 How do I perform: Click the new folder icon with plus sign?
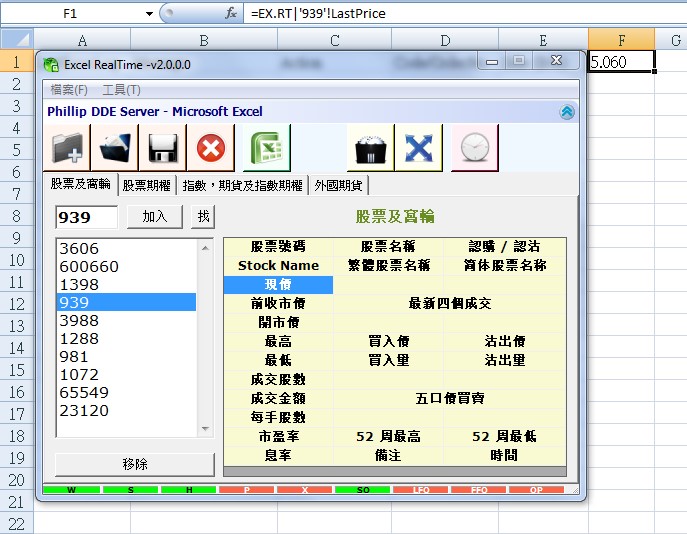coord(68,148)
